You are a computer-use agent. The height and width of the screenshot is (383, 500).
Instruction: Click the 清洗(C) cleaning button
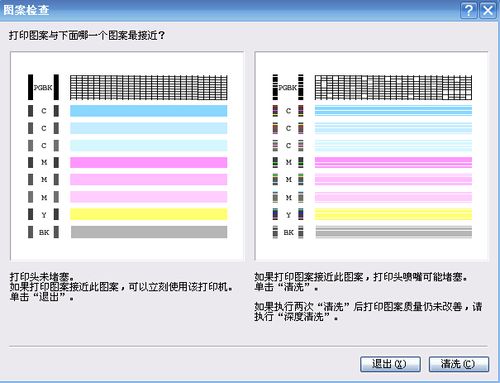coord(459,364)
